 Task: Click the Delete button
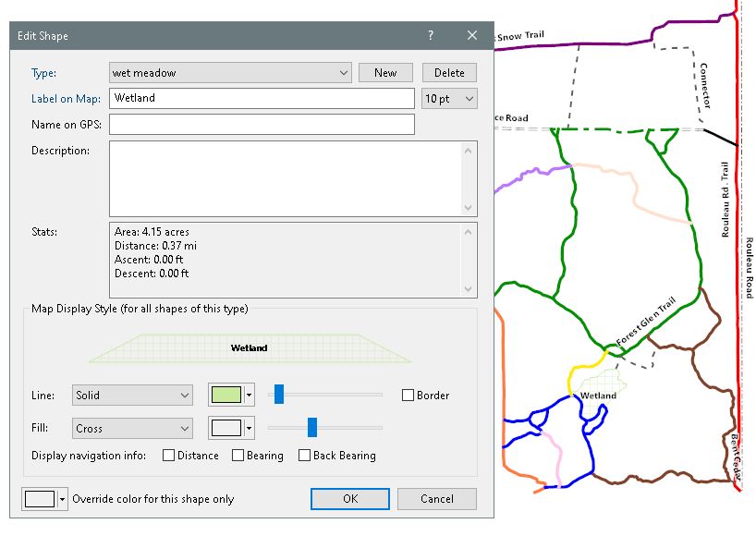[x=449, y=73]
